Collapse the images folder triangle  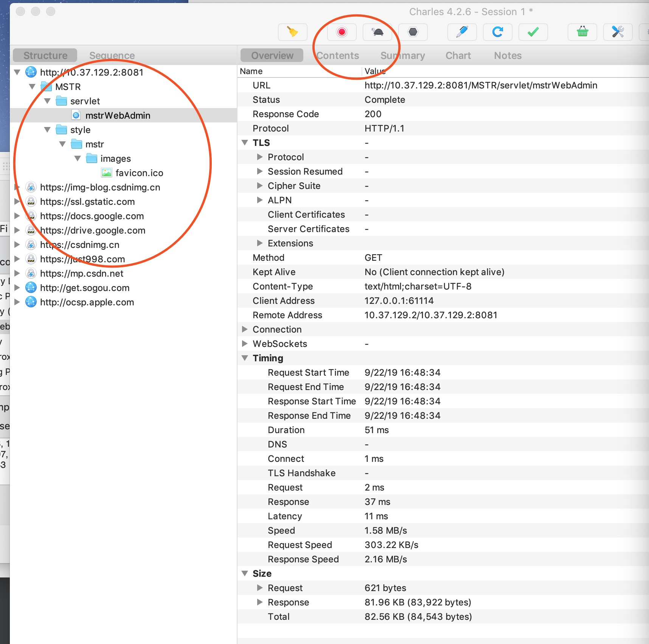[x=78, y=158]
